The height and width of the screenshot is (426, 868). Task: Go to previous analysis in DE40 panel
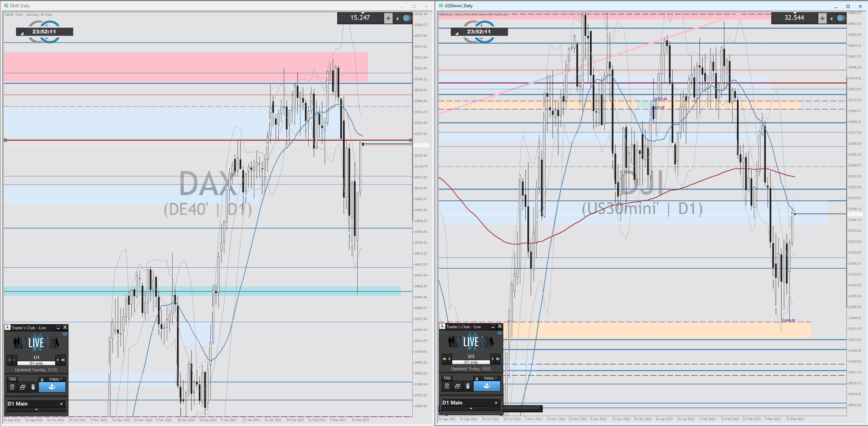click(x=14, y=360)
